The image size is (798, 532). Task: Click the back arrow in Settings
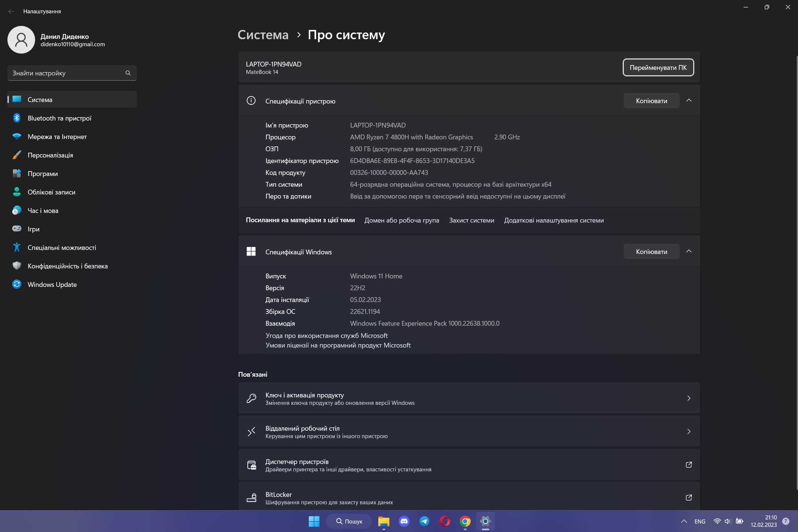pos(11,11)
